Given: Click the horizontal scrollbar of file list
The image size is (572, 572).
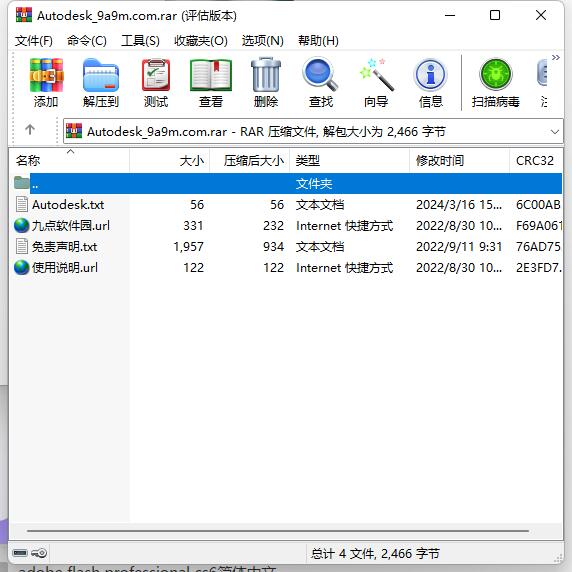Looking at the screenshot, I should click(278, 531).
